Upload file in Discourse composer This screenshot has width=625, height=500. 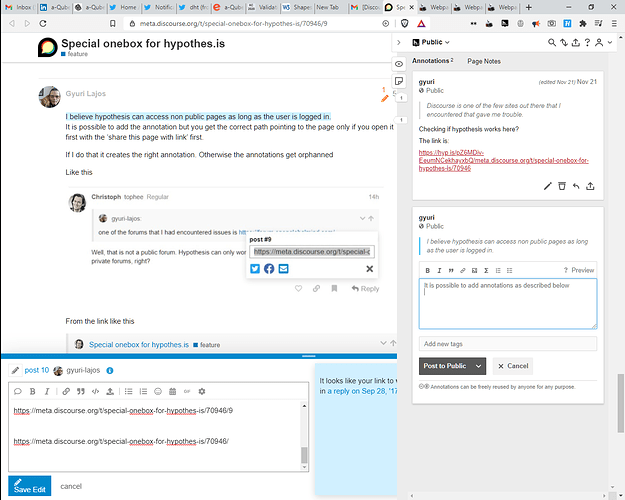tap(110, 392)
